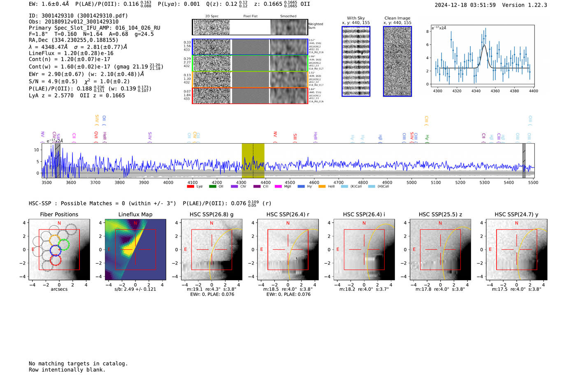Click the λ = 4348.47Å value
The height and width of the screenshot is (392, 576).
point(48,47)
